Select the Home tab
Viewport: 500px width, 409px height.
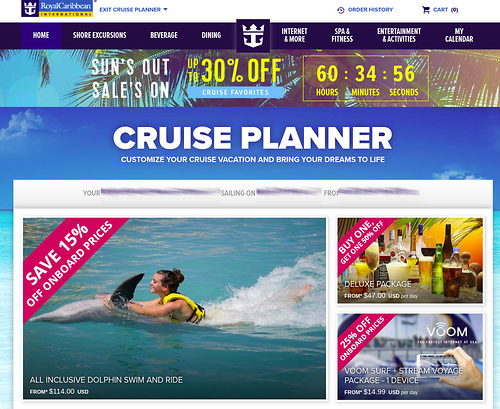click(41, 35)
